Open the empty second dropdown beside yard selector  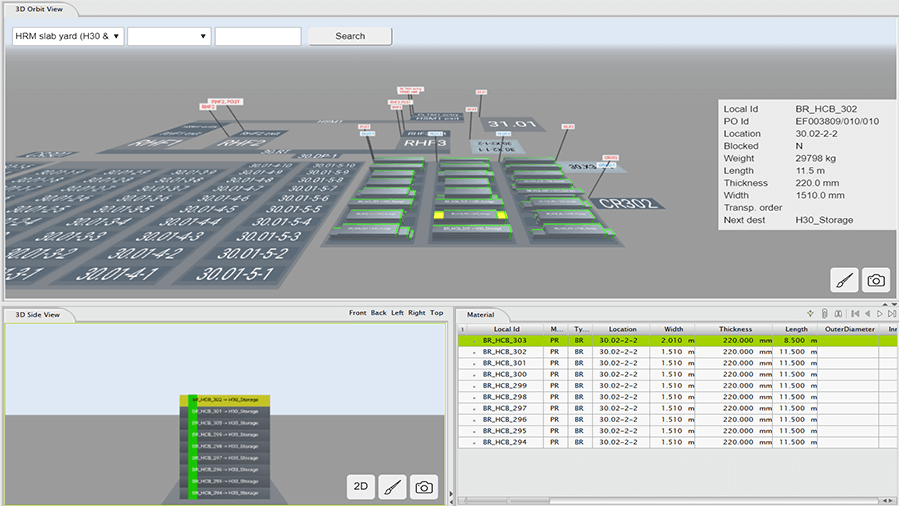click(x=169, y=36)
